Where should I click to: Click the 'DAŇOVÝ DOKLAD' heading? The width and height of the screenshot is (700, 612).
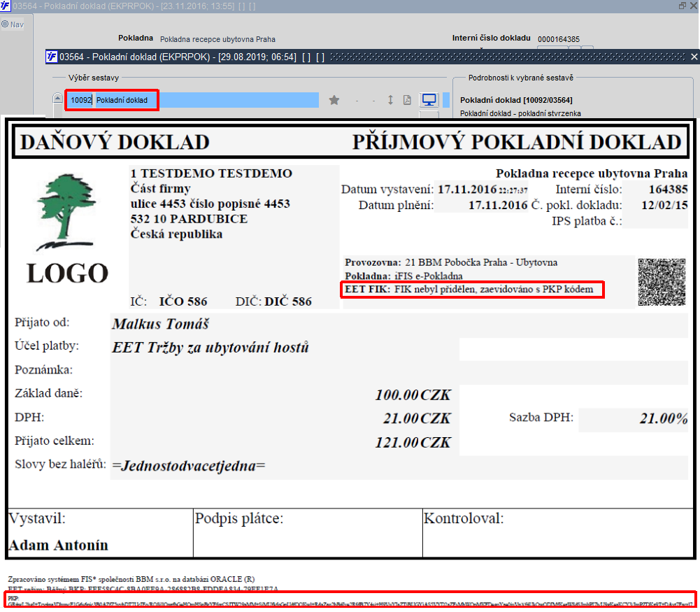115,142
